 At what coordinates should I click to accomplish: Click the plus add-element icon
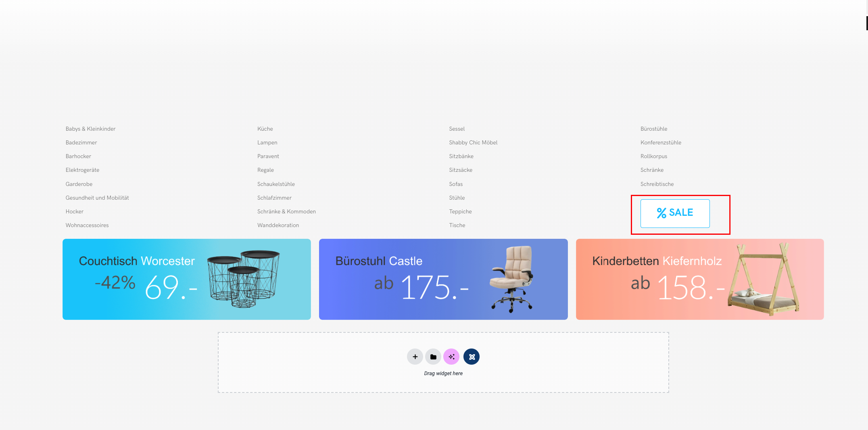coord(415,357)
